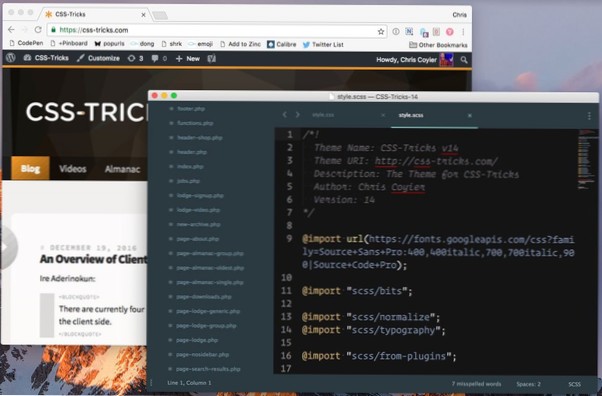Open header-shop.php in the sidebar
Screen dimensions: 602x396
(x=200, y=138)
